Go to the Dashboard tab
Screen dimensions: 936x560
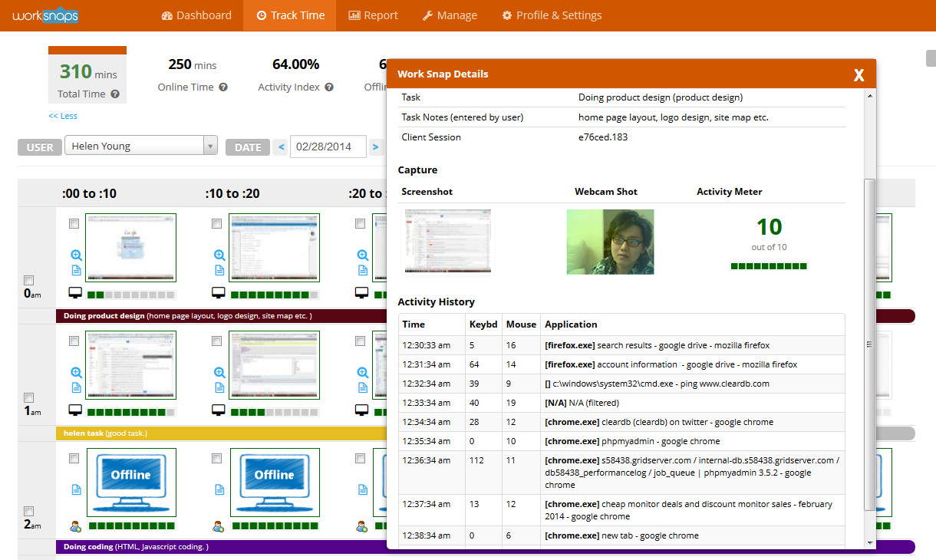(196, 15)
